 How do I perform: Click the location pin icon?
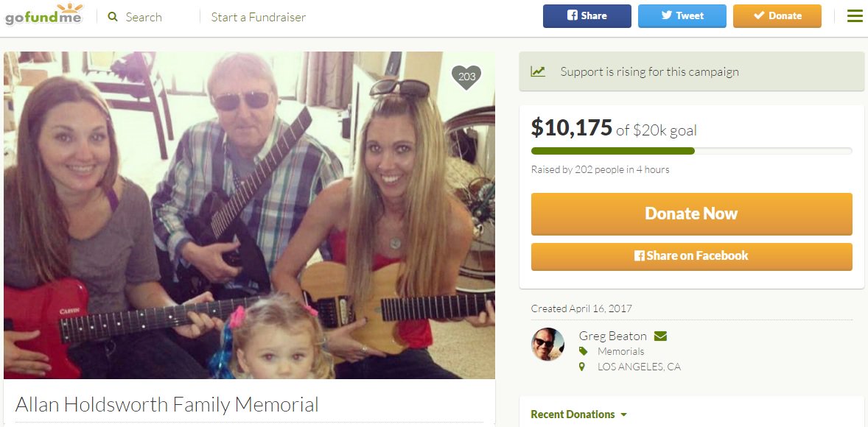pos(582,367)
